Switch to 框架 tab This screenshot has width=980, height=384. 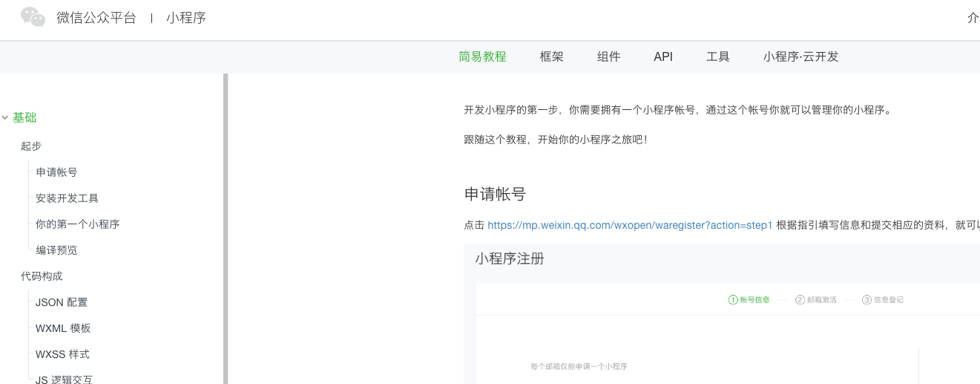point(552,56)
